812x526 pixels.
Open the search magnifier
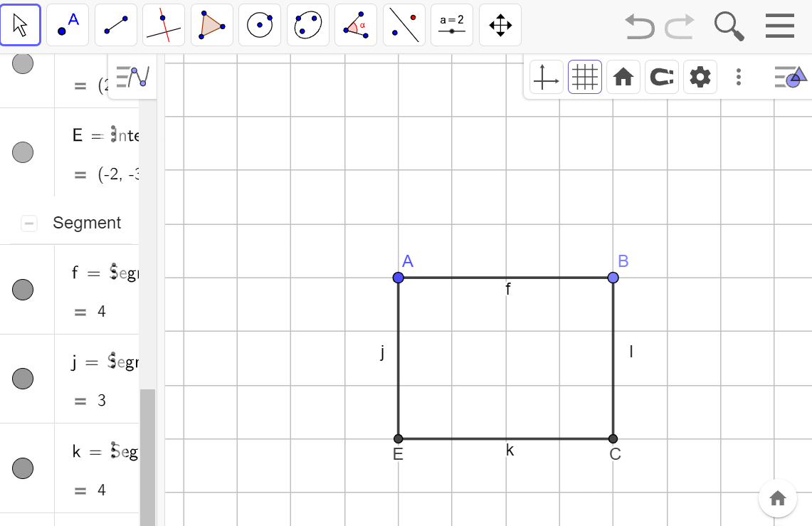pyautogui.click(x=729, y=26)
